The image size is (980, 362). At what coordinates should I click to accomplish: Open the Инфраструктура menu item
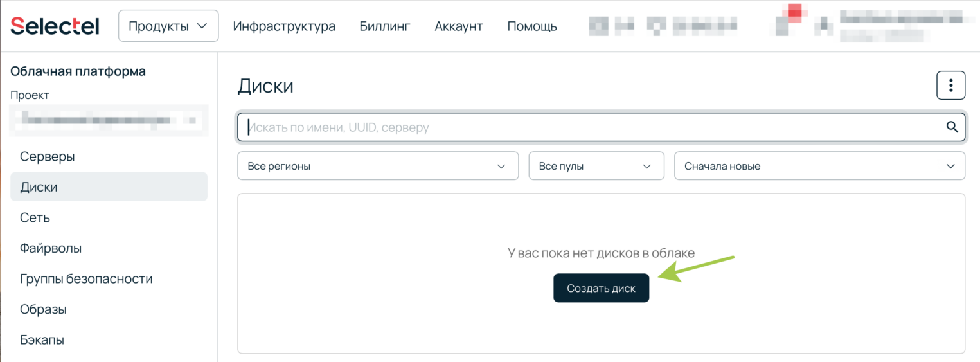pyautogui.click(x=284, y=26)
